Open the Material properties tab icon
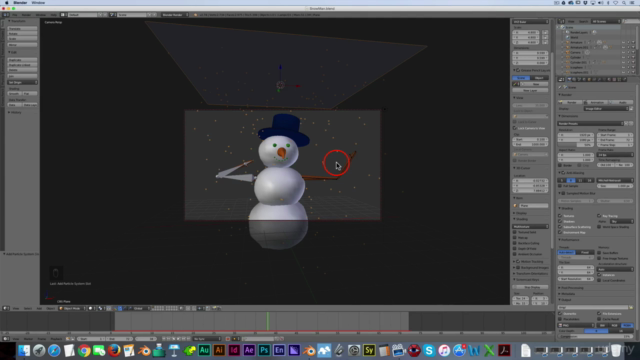The width and height of the screenshot is (640, 360). (x=609, y=80)
